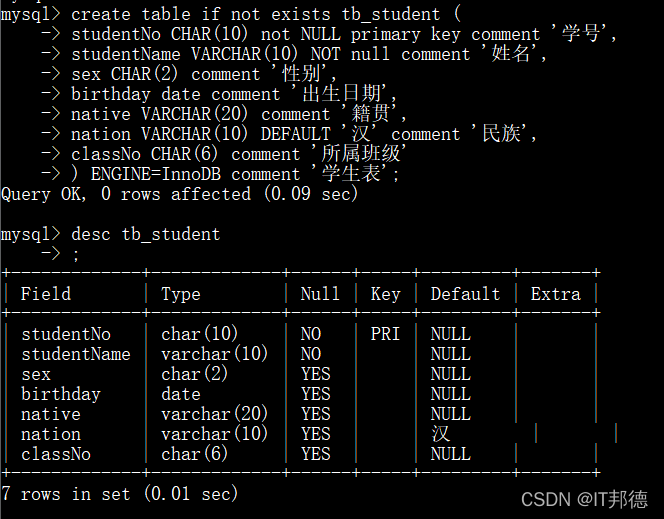Click the CSDN @IT邦德 watermark

(x=584, y=499)
